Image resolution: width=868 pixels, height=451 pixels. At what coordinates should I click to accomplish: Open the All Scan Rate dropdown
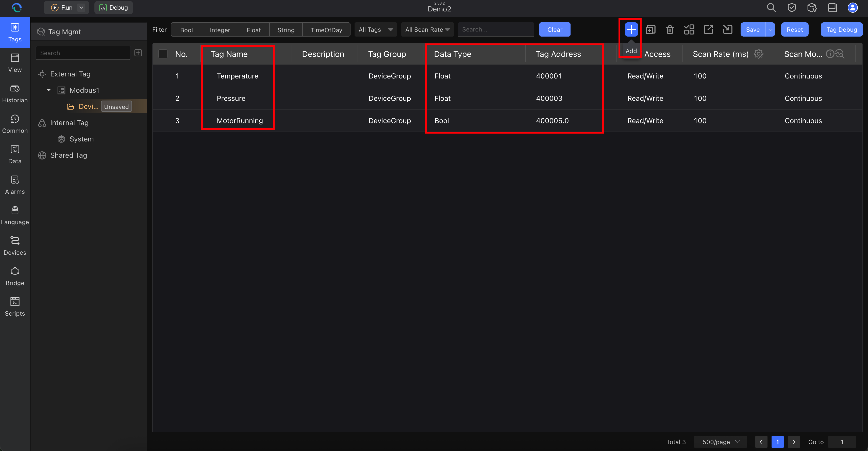[427, 30]
